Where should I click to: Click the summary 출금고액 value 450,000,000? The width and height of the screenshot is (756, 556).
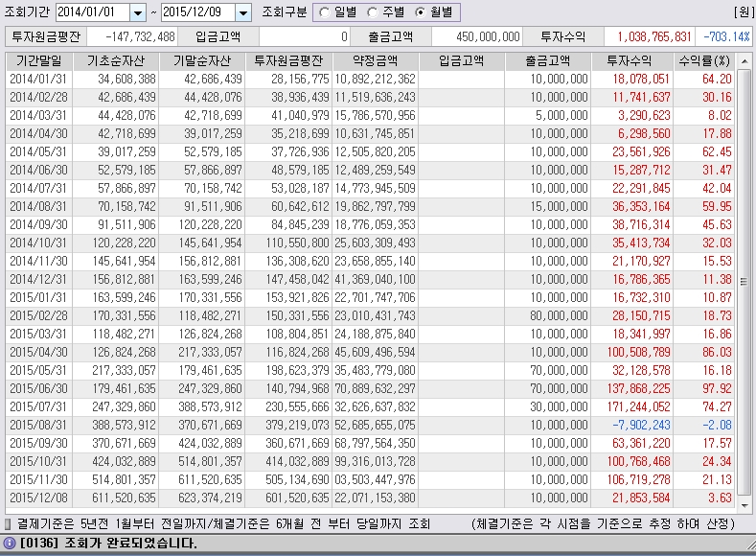[x=476, y=36]
